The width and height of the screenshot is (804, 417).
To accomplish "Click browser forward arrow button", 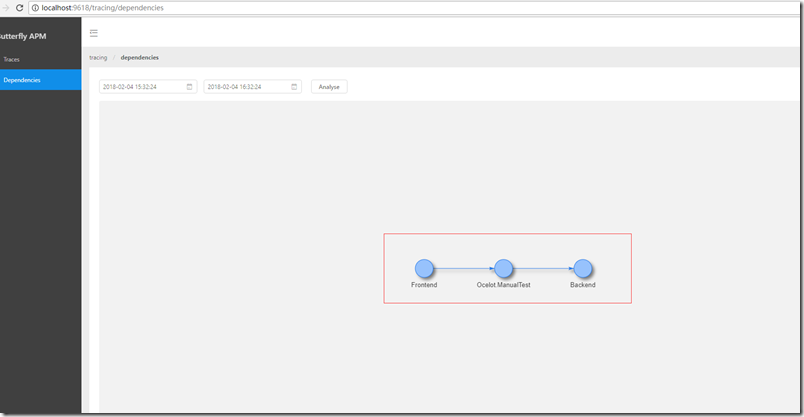I will [5, 8].
